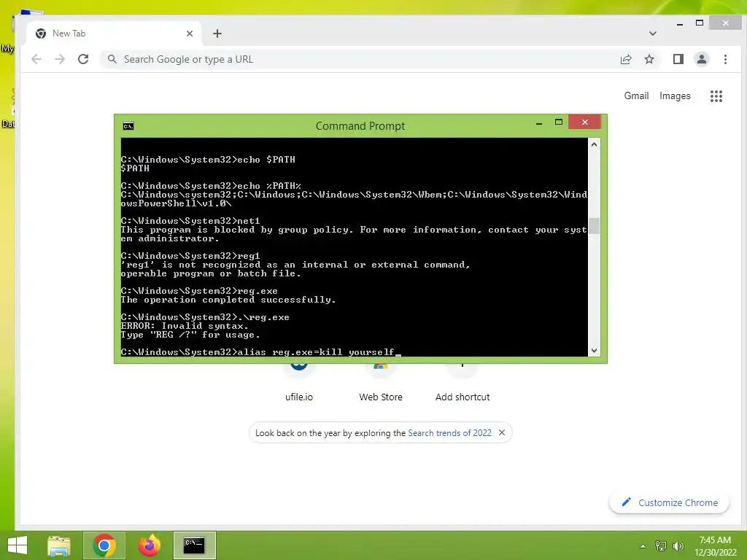Screen dimensions: 747x560
Task: Click Customize Chrome button
Action: [670, 502]
